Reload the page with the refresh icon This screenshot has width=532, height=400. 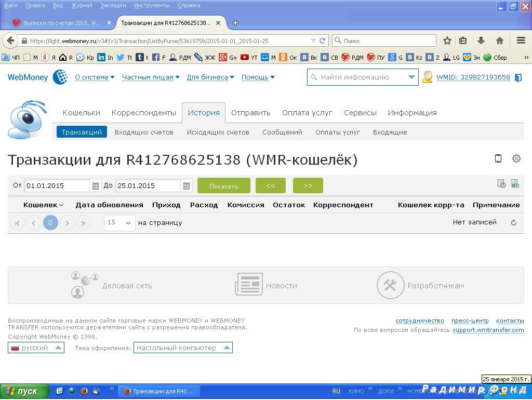click(x=322, y=41)
